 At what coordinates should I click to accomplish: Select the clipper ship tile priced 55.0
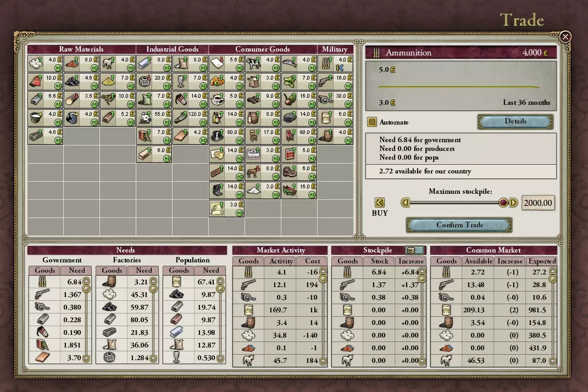coord(154,117)
